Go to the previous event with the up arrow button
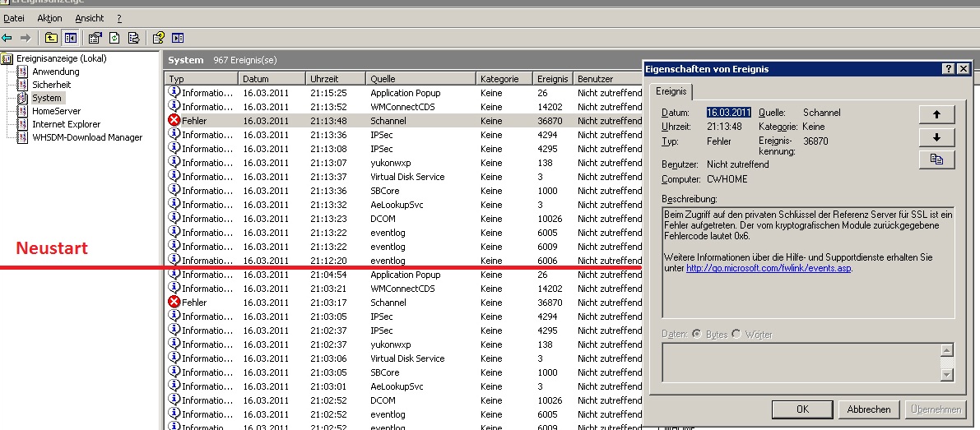Screen dimensions: 980x430 (936, 114)
